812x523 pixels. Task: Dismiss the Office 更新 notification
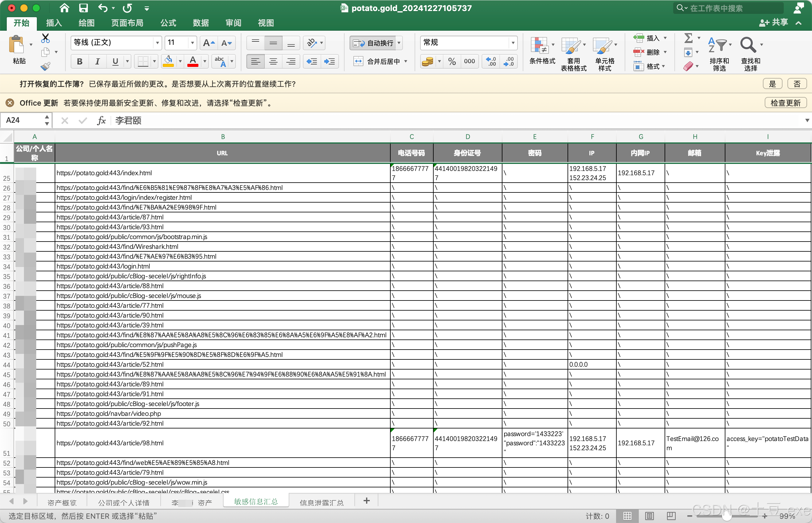click(10, 103)
